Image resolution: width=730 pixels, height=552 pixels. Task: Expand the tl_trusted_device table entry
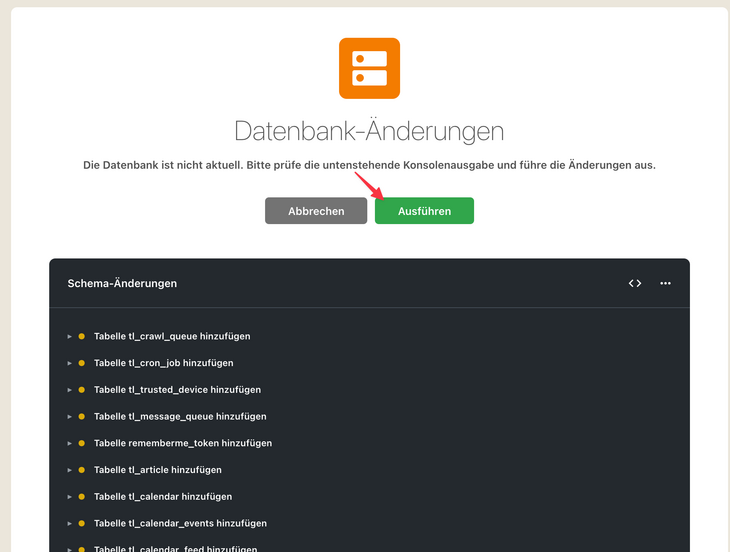(x=69, y=390)
